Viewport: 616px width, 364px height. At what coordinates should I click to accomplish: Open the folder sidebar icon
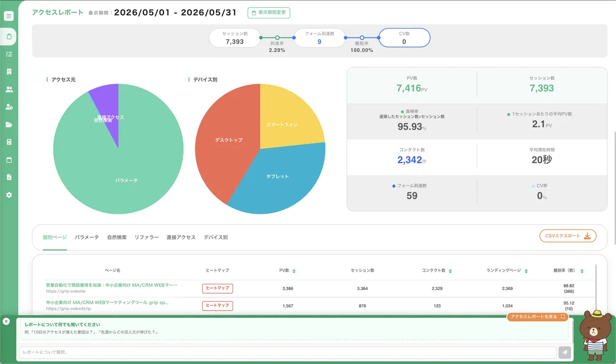click(x=9, y=125)
